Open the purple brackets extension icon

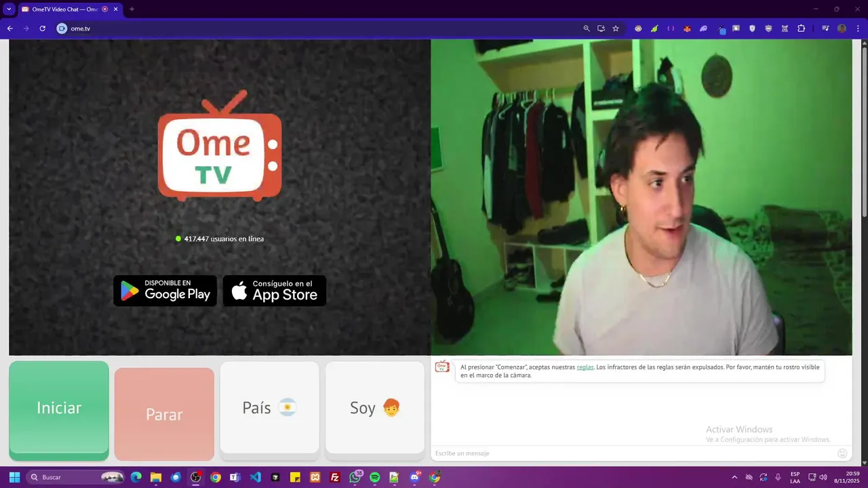click(x=671, y=28)
